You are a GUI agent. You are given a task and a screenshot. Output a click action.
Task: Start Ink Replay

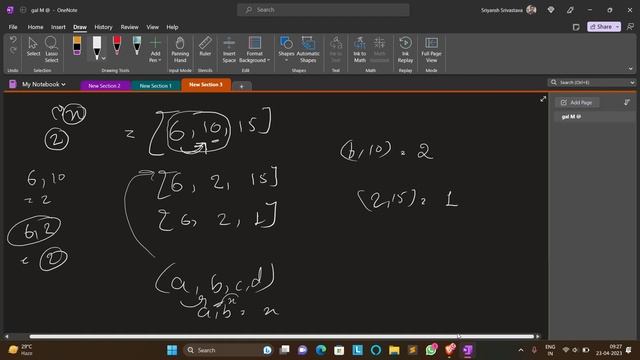coord(405,49)
